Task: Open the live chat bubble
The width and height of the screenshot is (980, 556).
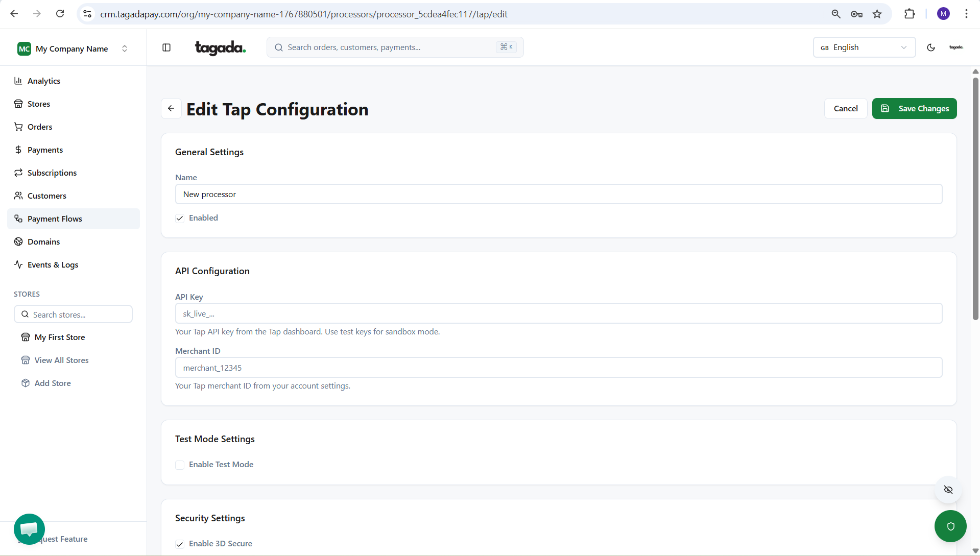Action: (29, 529)
